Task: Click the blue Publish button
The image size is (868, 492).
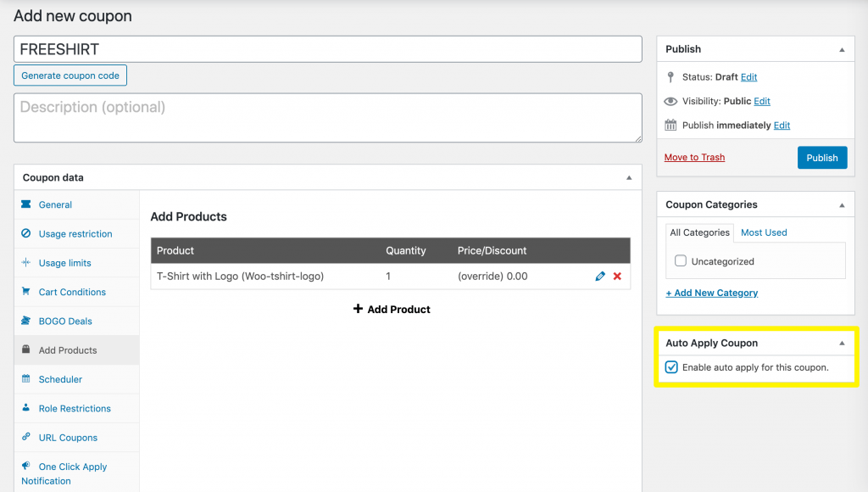Action: click(x=821, y=158)
